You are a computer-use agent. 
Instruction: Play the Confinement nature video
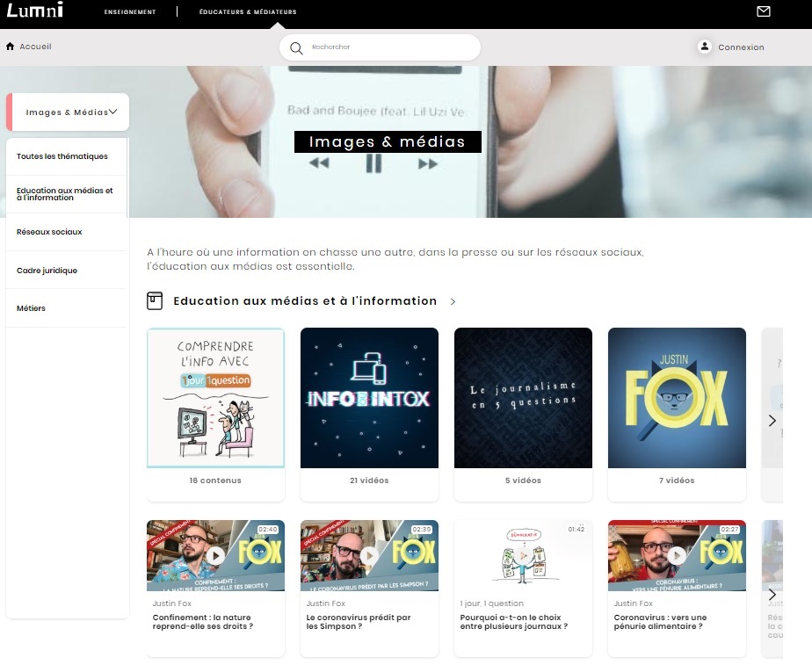coord(215,555)
